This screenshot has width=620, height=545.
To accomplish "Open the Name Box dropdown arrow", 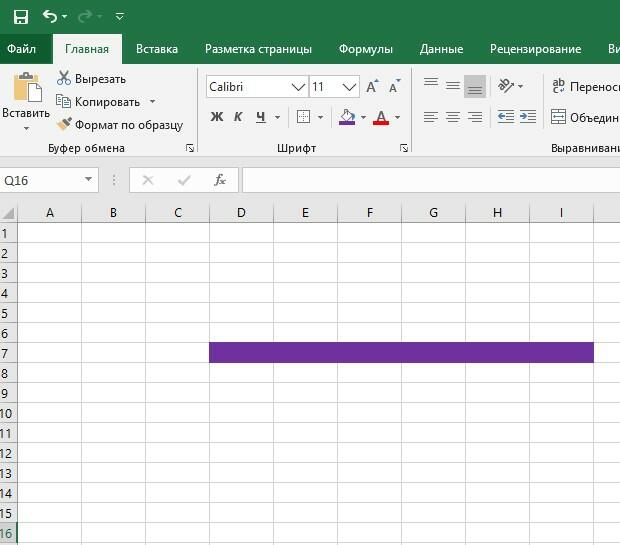I will tap(89, 180).
